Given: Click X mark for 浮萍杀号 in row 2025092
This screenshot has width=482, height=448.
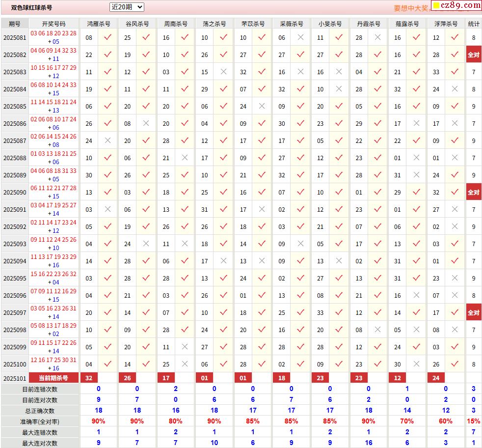Looking at the screenshot, I should pyautogui.click(x=455, y=227).
